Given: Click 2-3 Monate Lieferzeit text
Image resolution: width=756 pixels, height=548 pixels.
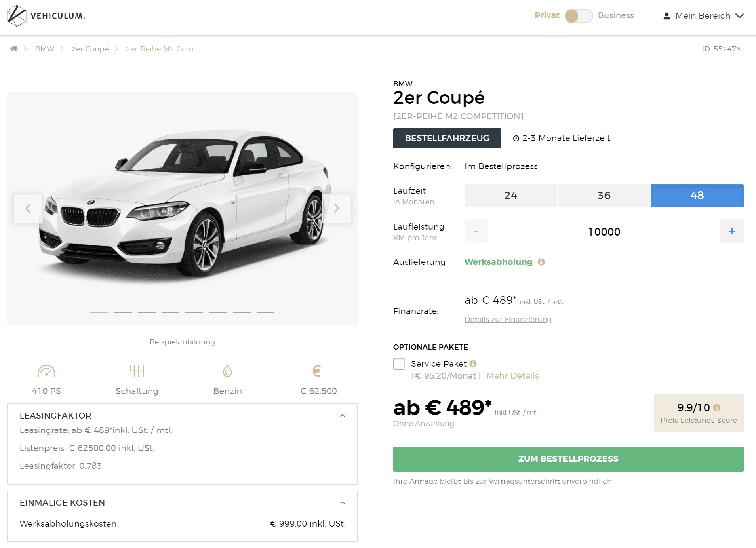Looking at the screenshot, I should 566,138.
